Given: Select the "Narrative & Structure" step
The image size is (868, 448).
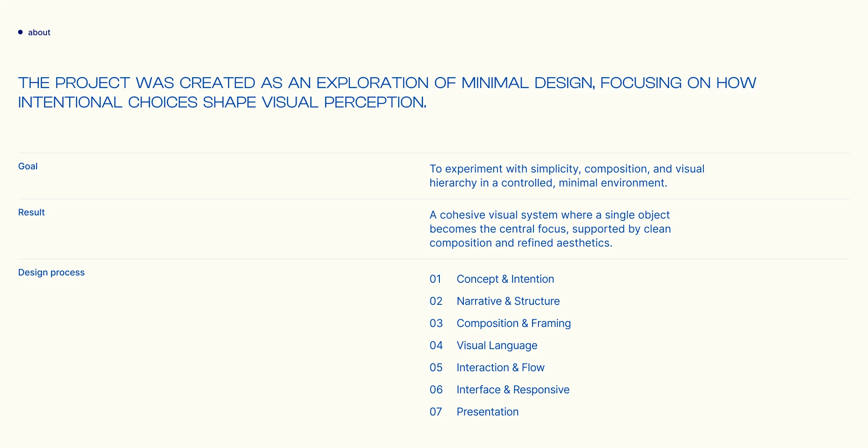Looking at the screenshot, I should [x=508, y=301].
